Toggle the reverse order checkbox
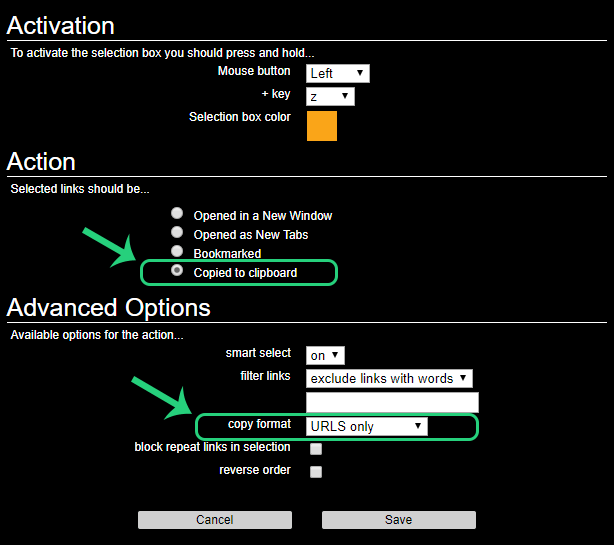Screen dimensions: 614x545 point(316,472)
